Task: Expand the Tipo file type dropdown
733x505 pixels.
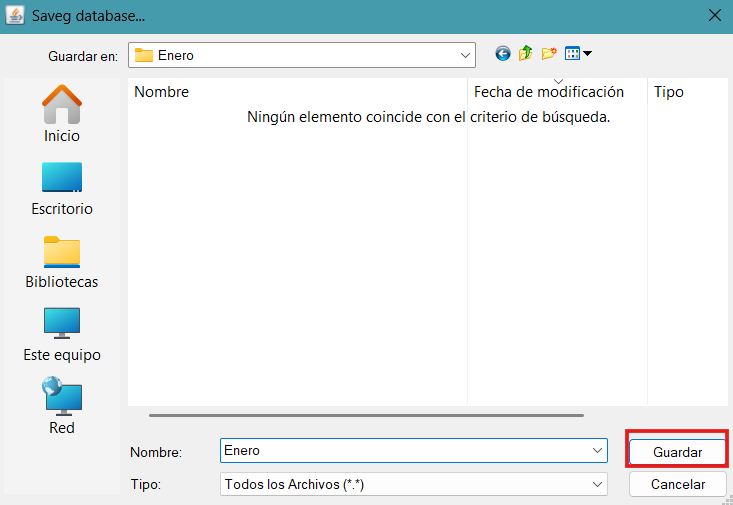Action: click(597, 484)
